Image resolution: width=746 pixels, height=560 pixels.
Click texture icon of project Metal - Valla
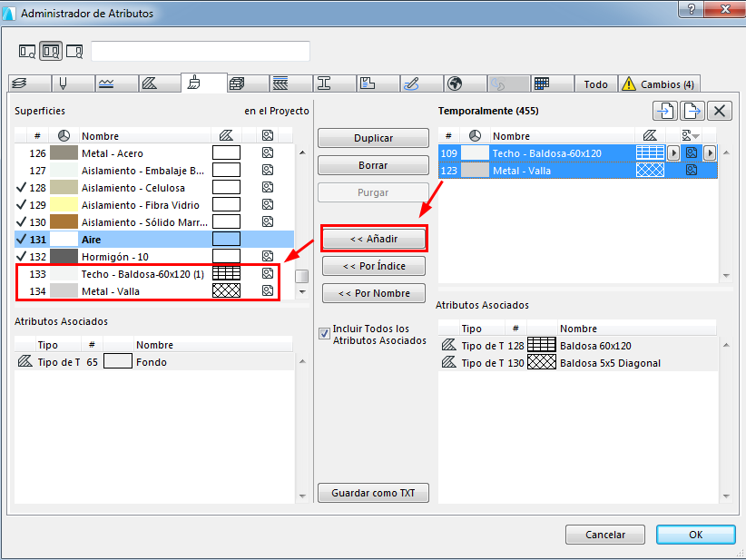(268, 290)
